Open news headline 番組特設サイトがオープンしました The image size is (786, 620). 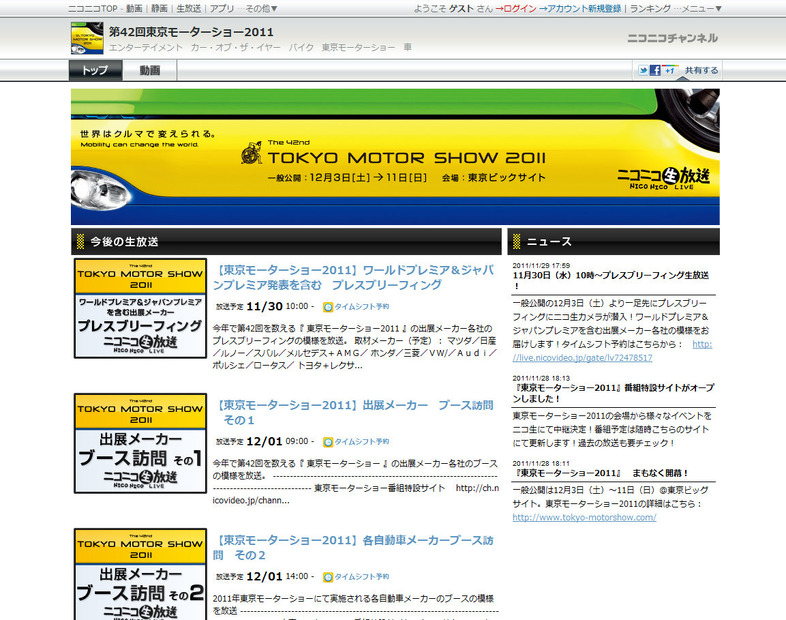[613, 393]
